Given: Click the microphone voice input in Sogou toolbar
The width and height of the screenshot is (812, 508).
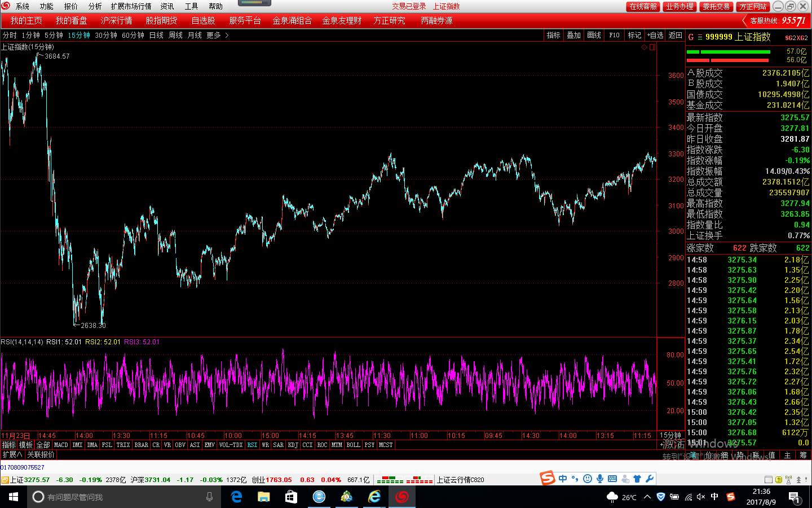Looking at the screenshot, I should (x=599, y=479).
